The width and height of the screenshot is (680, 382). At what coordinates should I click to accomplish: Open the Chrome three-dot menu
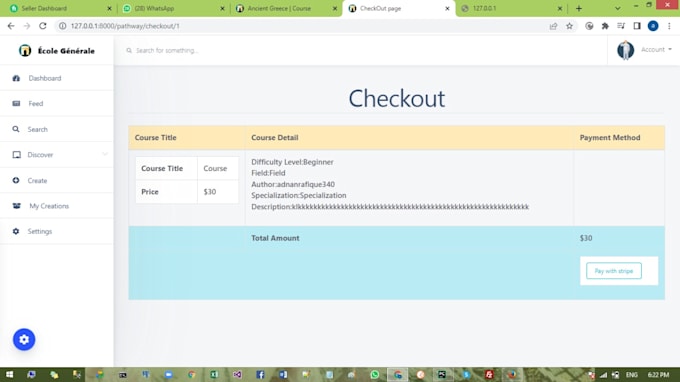[x=669, y=26]
